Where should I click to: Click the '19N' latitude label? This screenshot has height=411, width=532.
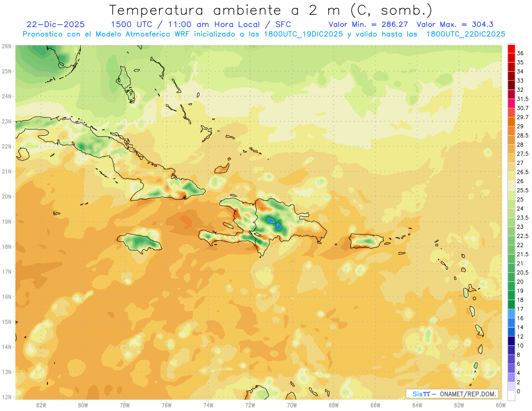pyautogui.click(x=7, y=221)
